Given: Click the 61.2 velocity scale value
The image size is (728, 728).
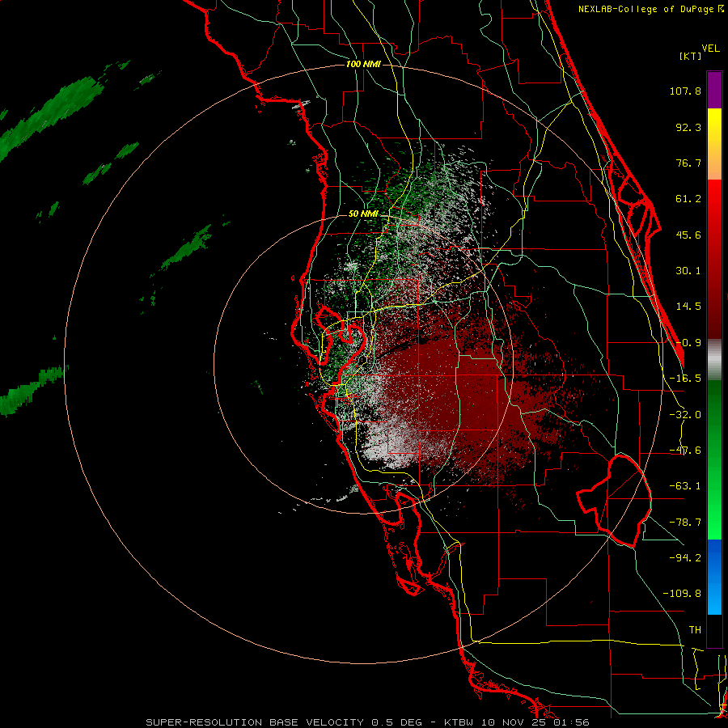Looking at the screenshot, I should point(688,199).
